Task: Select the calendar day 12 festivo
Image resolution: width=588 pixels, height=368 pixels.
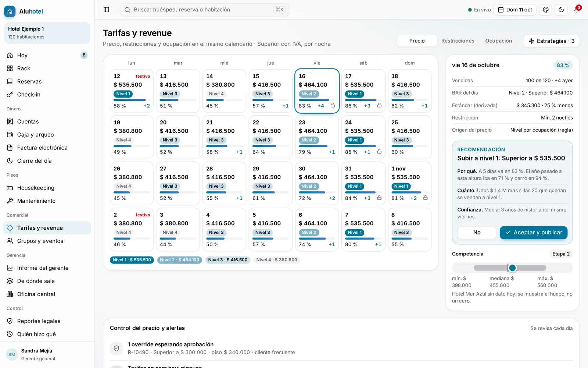Action: point(132,91)
